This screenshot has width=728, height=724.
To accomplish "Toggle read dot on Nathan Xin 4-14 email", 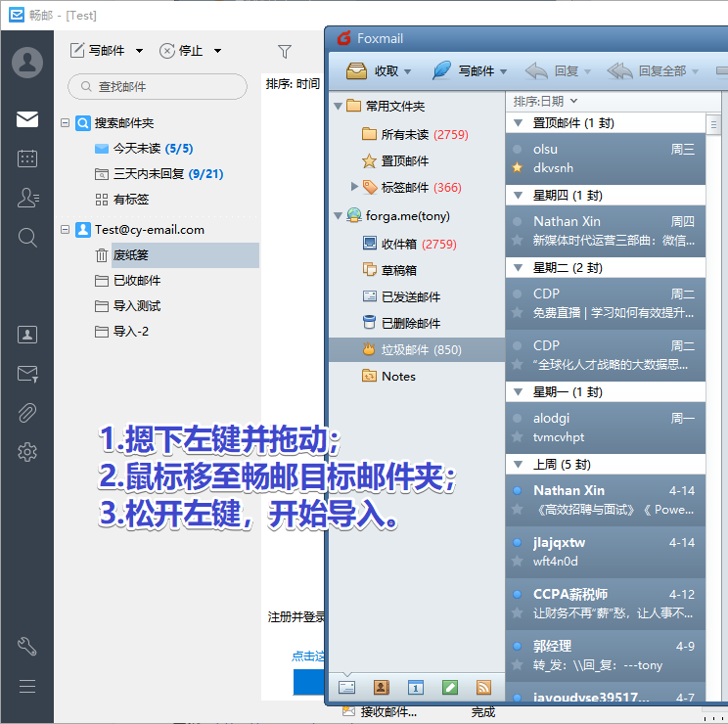I will pyautogui.click(x=517, y=490).
